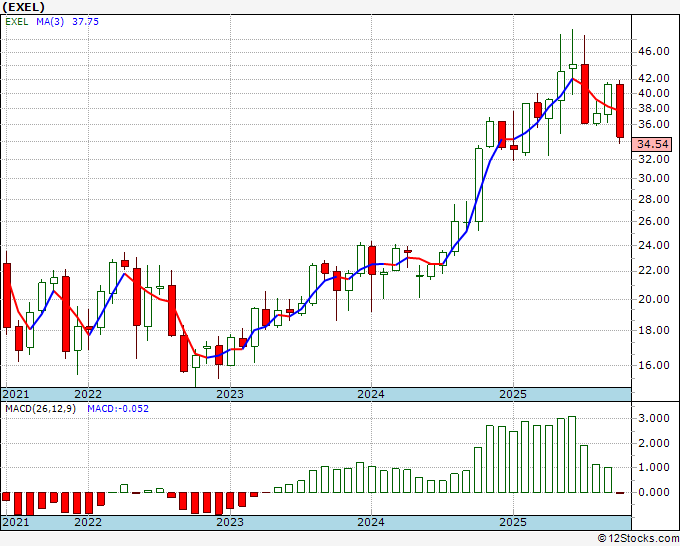The height and width of the screenshot is (546, 680).
Task: Click the 24.00 price axis label
Action: 654,245
